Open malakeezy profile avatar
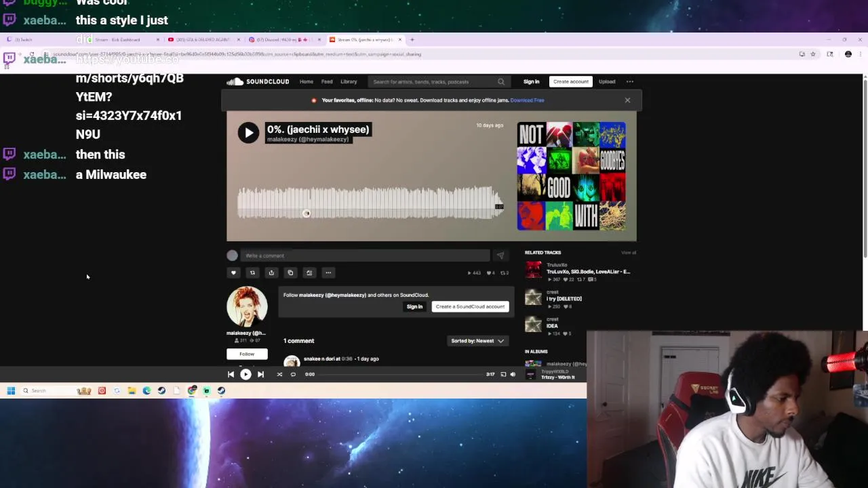868x488 pixels. click(247, 306)
